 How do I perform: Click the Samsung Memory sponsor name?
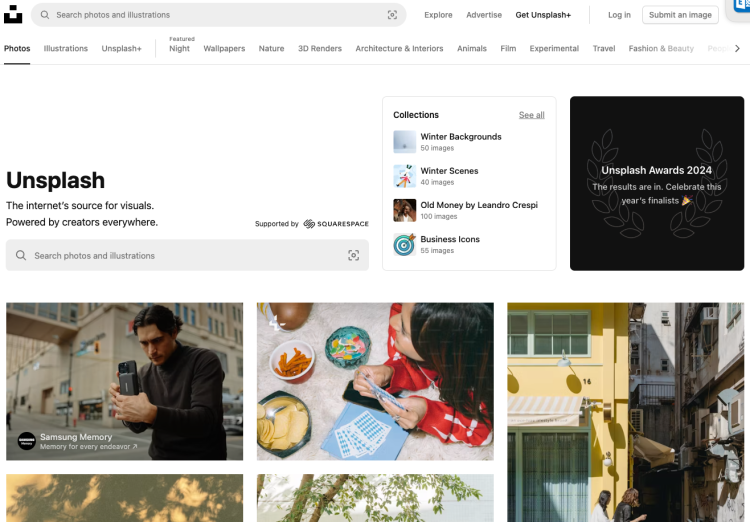pos(76,437)
